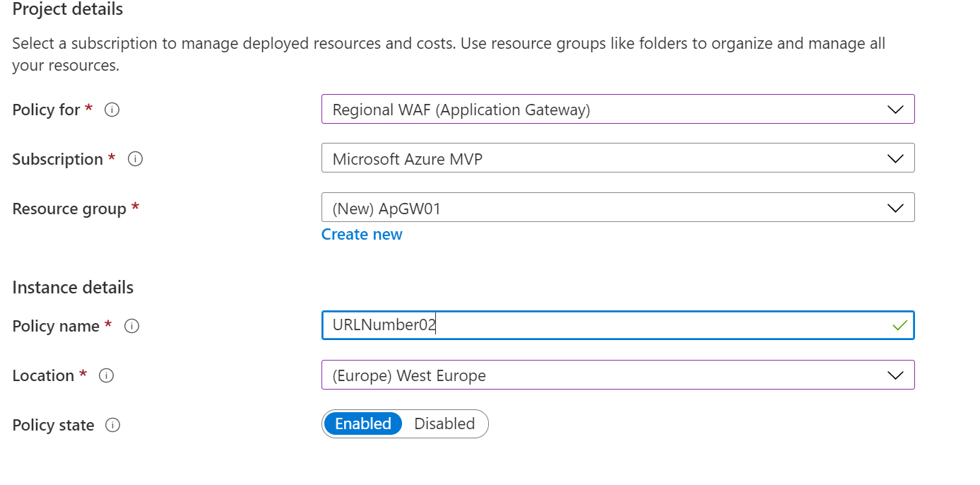
Task: Click the info icon beside Policy name
Action: (131, 327)
